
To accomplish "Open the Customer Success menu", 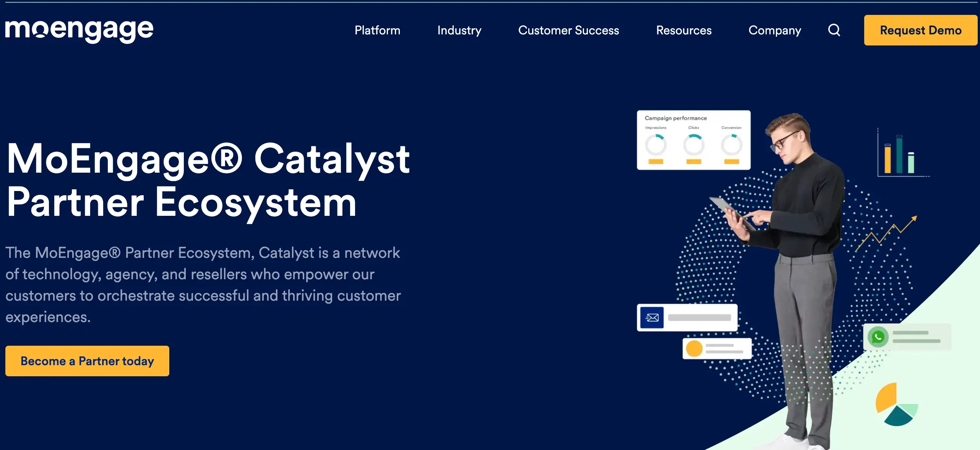I will coord(568,30).
